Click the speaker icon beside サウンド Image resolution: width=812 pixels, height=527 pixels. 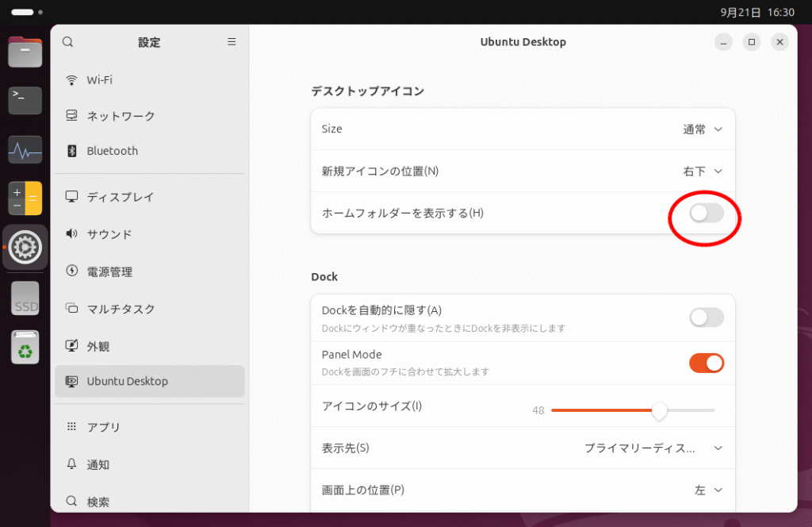coord(71,233)
